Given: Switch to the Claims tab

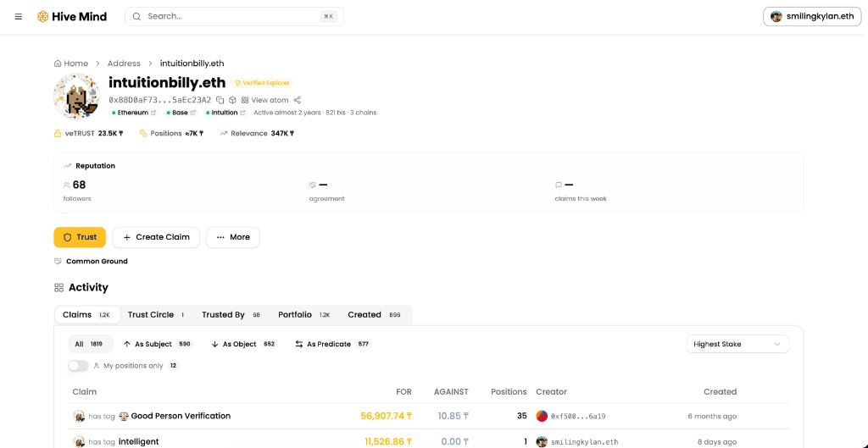Looking at the screenshot, I should pos(87,315).
